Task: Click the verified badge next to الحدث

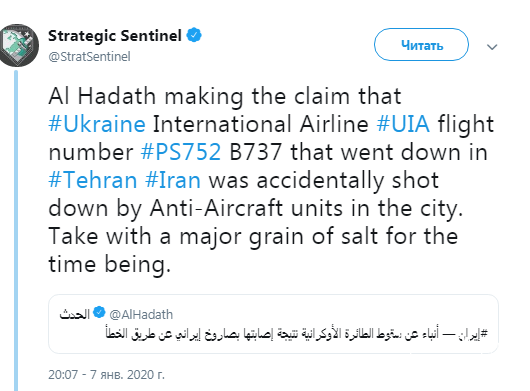Action: [x=99, y=312]
